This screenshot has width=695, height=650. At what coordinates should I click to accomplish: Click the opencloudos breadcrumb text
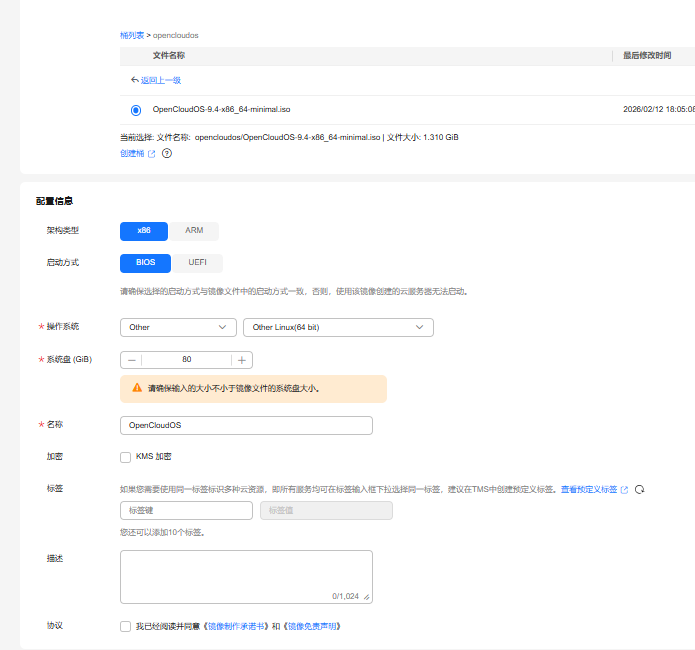pyautogui.click(x=176, y=35)
